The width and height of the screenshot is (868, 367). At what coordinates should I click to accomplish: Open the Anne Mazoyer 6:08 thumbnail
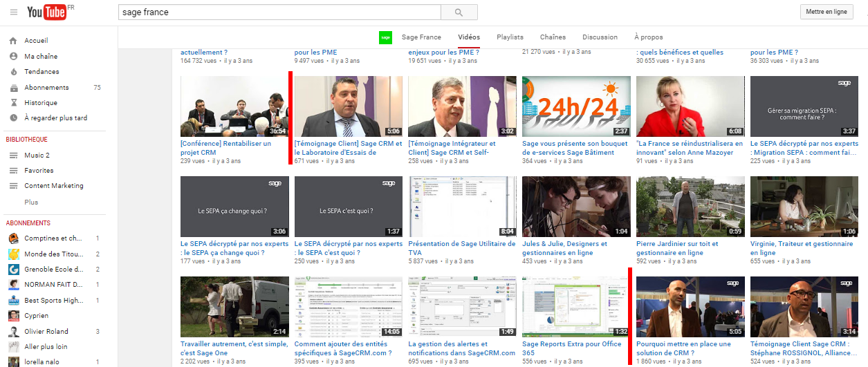point(690,106)
